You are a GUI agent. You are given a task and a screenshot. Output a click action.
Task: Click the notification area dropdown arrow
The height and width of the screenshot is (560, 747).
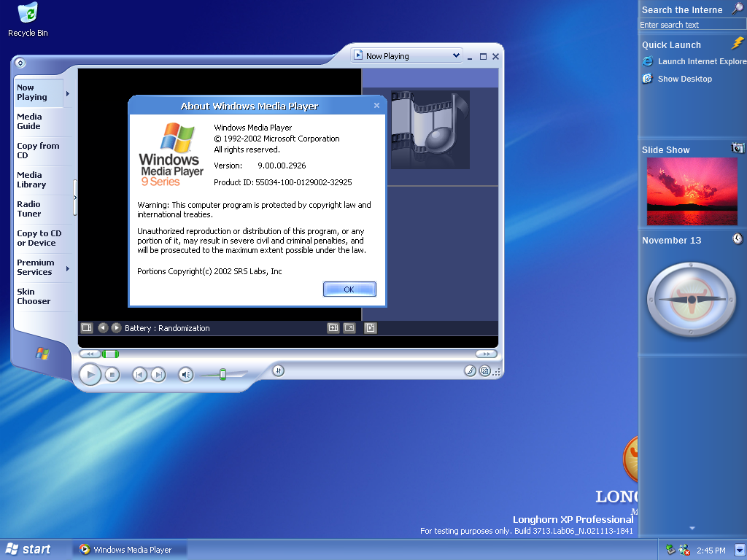pyautogui.click(x=740, y=550)
